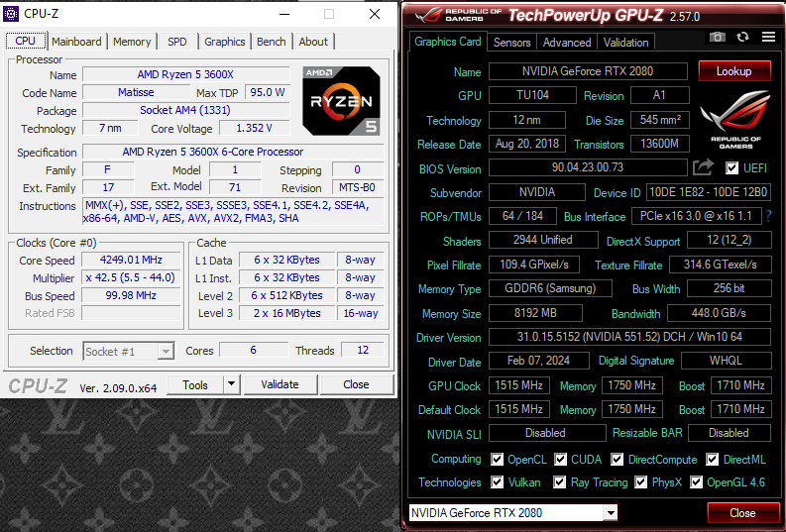
Task: Toggle the Vulkan checkbox
Action: (x=497, y=481)
